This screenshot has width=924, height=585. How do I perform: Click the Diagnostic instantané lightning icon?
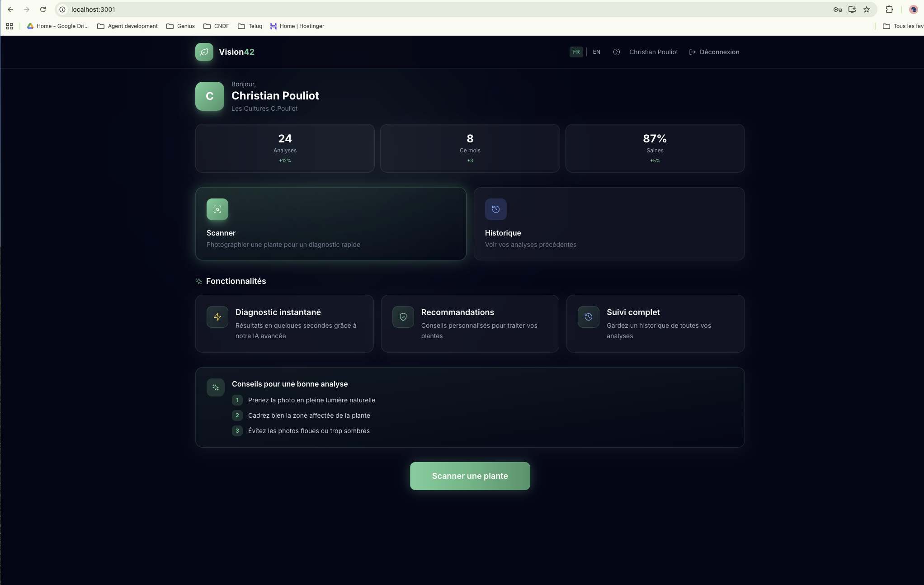(x=217, y=317)
